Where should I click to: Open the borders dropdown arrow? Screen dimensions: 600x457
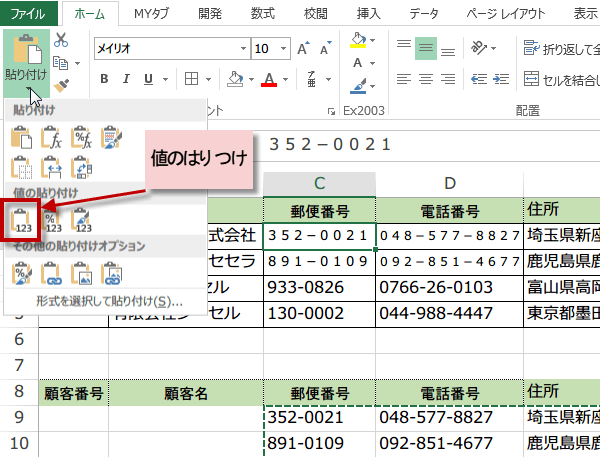(207, 78)
